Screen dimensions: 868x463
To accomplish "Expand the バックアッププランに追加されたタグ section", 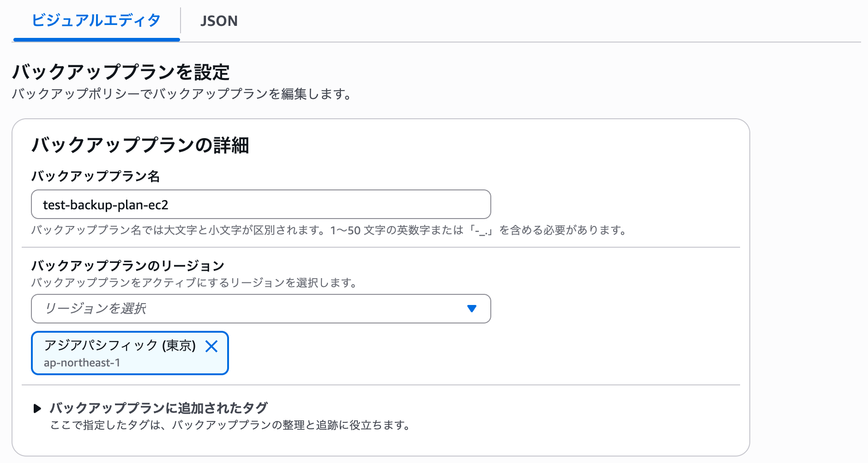I will pos(158,408).
